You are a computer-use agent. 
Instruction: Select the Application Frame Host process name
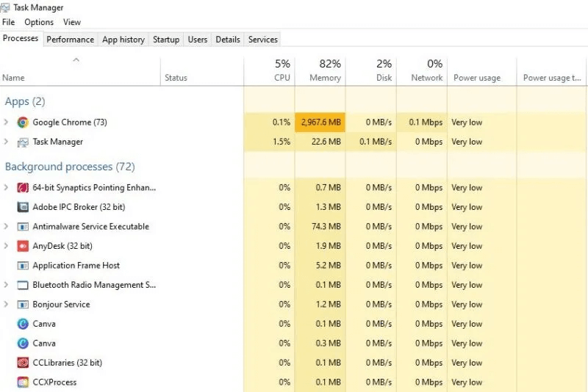pos(76,265)
